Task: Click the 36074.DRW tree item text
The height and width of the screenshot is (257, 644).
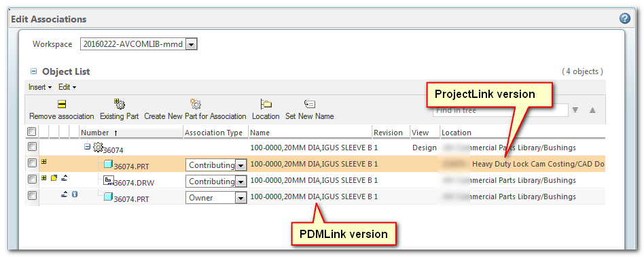Action: pos(134,183)
